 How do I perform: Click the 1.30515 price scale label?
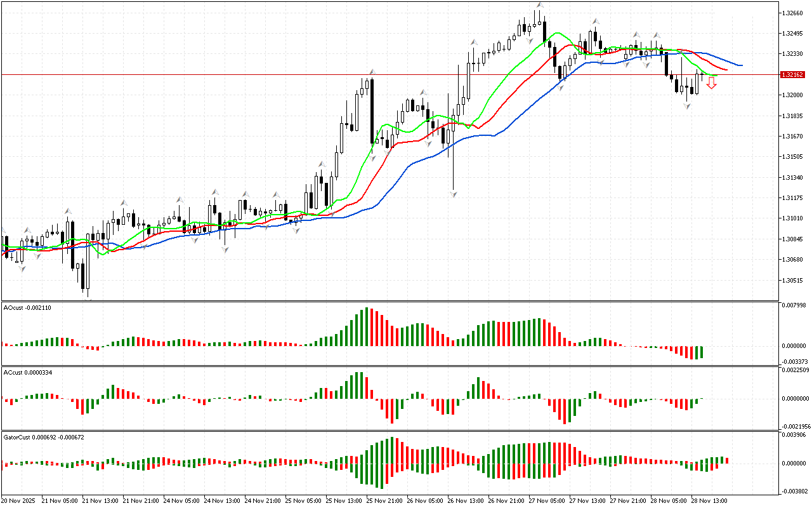tap(794, 280)
